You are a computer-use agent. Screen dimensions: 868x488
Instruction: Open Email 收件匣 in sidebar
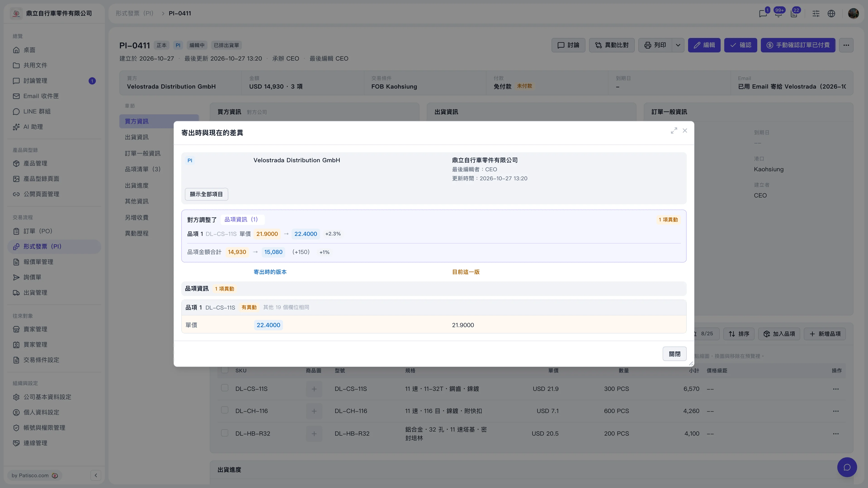coord(54,96)
